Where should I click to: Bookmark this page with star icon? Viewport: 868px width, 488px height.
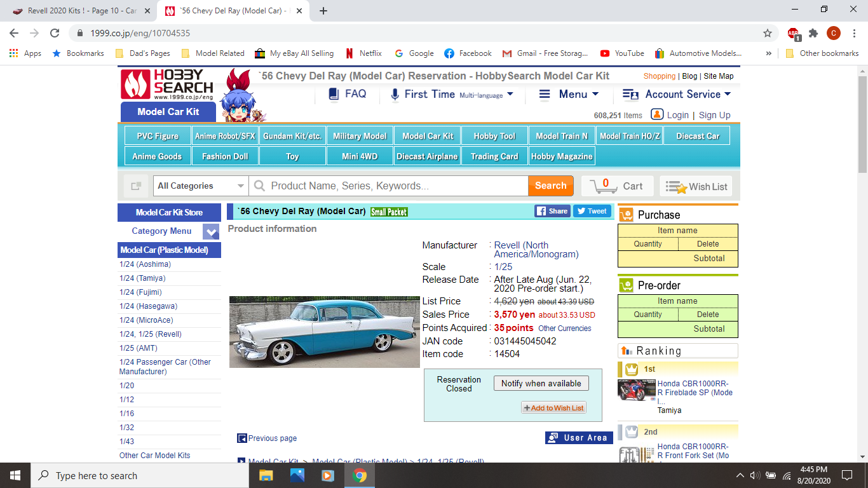click(768, 33)
